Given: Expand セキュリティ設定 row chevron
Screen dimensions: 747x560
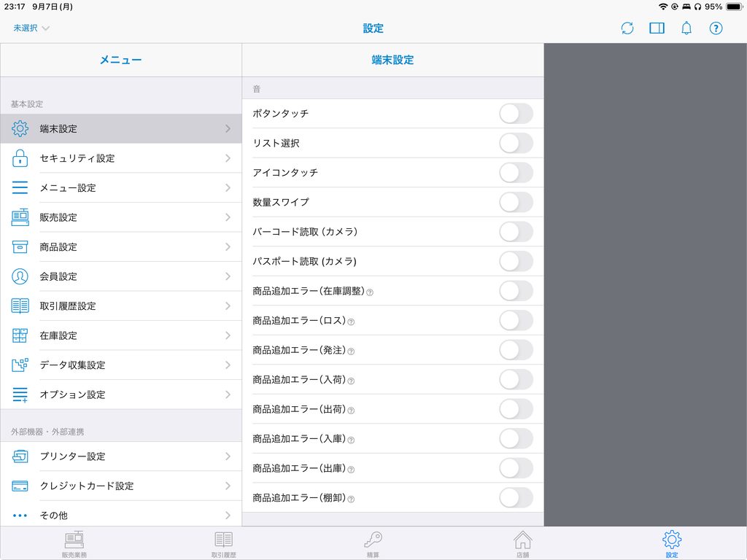Looking at the screenshot, I should point(228,158).
